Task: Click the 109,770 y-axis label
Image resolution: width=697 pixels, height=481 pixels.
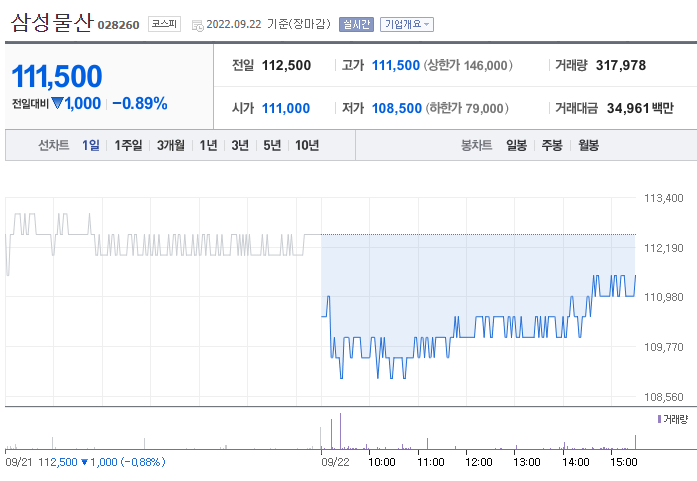Action: pyautogui.click(x=664, y=347)
